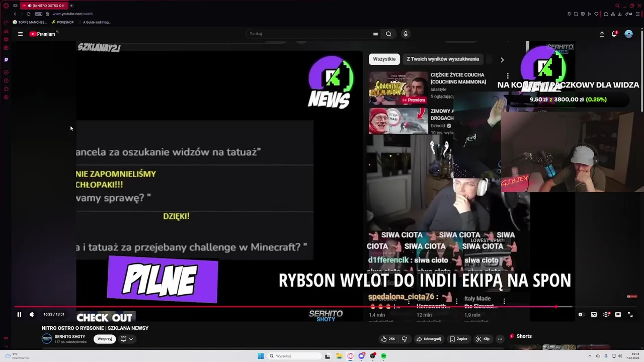Image resolution: width=644 pixels, height=362 pixels.
Task: Click the Wesprzyj join button
Action: tap(105, 339)
